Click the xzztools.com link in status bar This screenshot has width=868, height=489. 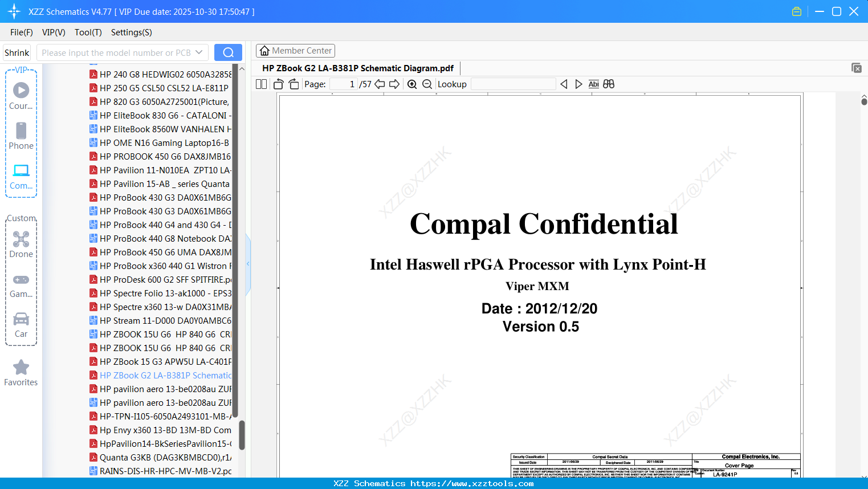pyautogui.click(x=472, y=483)
